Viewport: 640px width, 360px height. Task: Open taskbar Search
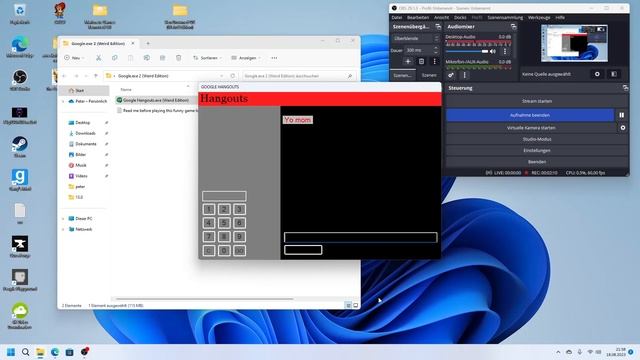click(25, 352)
